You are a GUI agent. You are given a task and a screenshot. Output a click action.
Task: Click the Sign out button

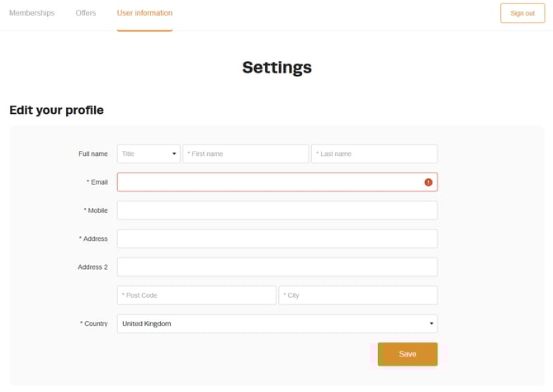[522, 13]
